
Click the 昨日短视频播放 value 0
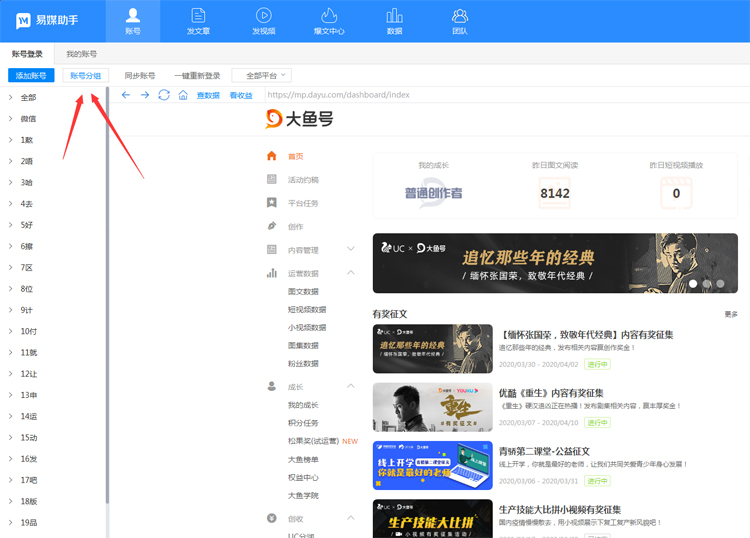point(676,193)
